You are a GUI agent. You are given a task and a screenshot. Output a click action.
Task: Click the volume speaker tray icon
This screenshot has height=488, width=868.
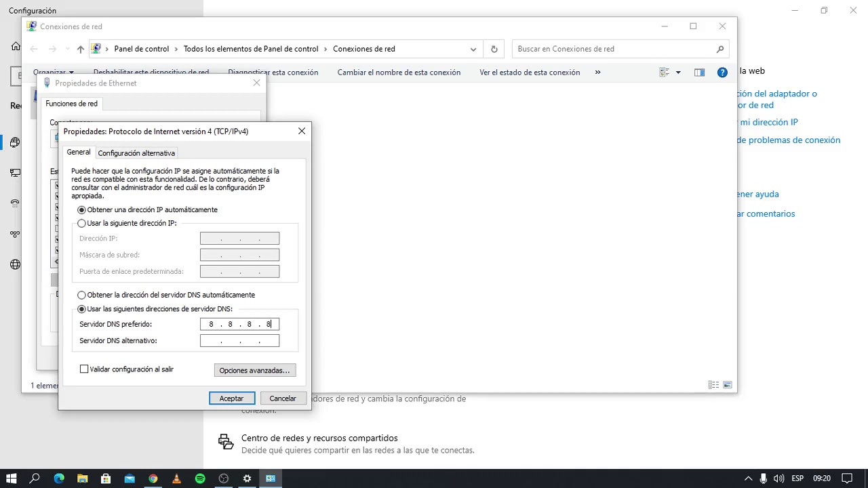pos(778,479)
